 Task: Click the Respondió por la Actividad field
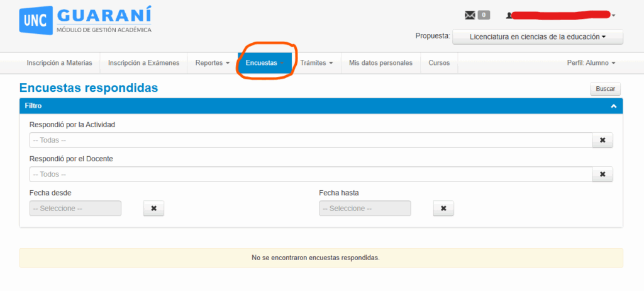[311, 140]
